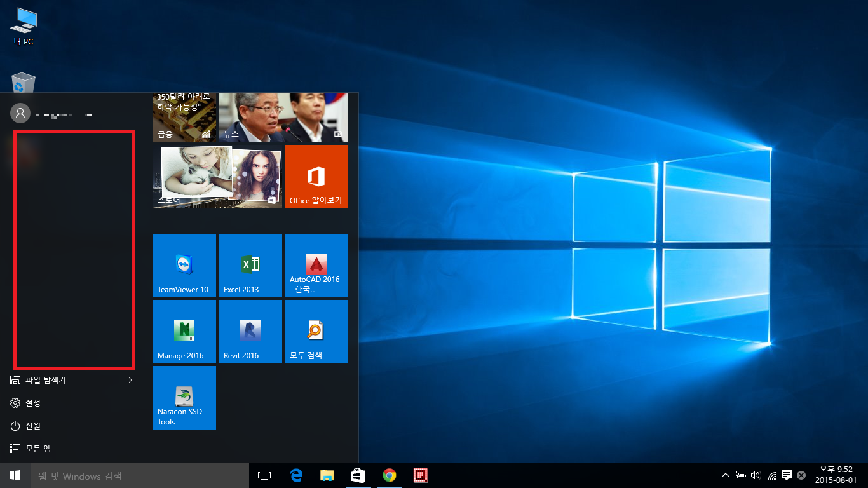Open File Explorer from taskbar
868x488 pixels.
(x=327, y=475)
